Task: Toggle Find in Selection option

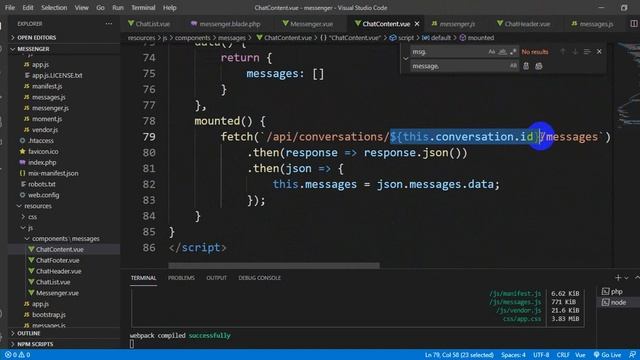Action: 587,52
